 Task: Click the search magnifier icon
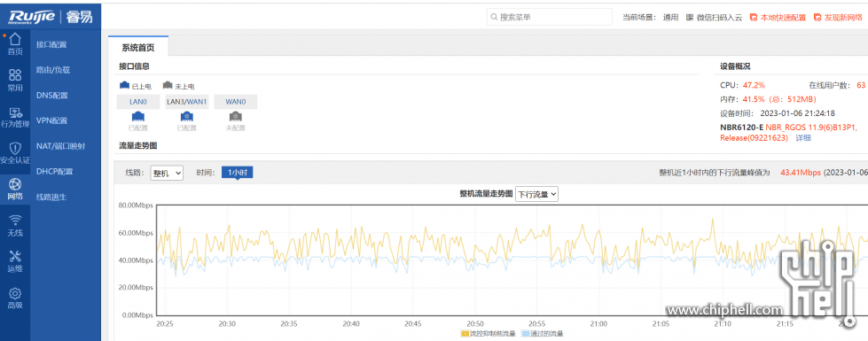[x=494, y=17]
